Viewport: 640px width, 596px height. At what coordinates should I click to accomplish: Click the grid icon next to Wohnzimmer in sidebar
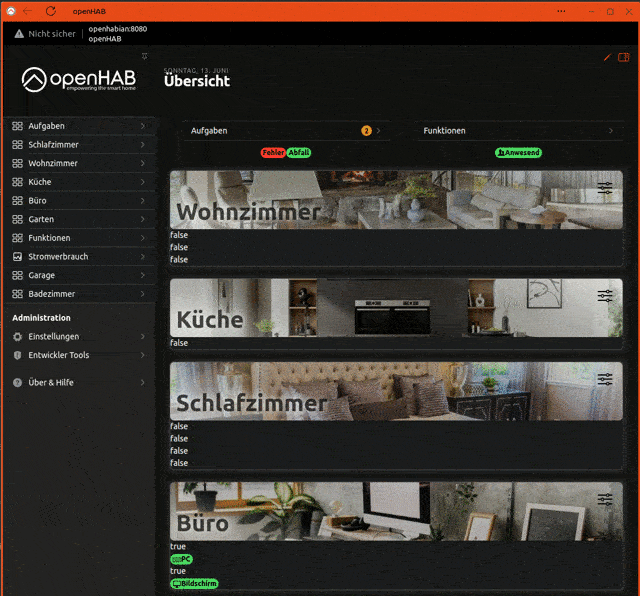[x=18, y=163]
